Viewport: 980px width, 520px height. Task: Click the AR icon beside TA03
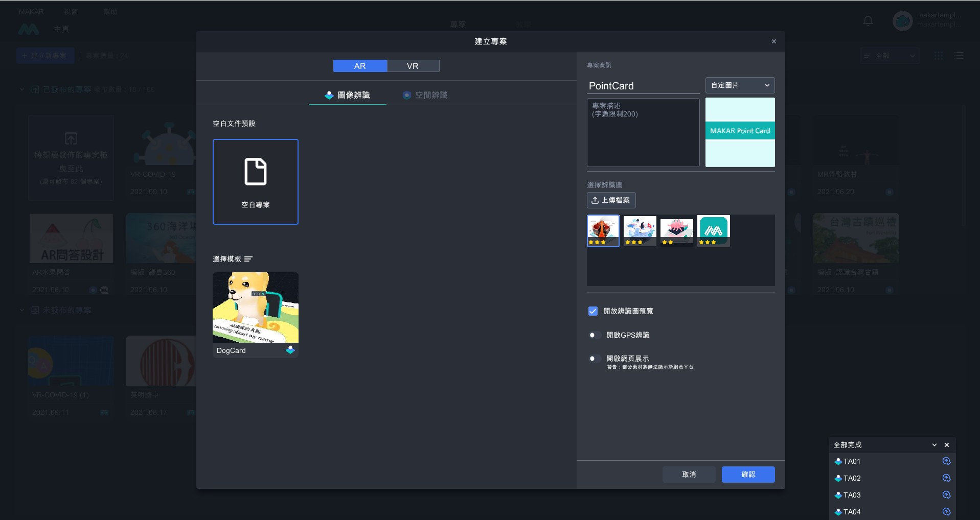coord(838,495)
